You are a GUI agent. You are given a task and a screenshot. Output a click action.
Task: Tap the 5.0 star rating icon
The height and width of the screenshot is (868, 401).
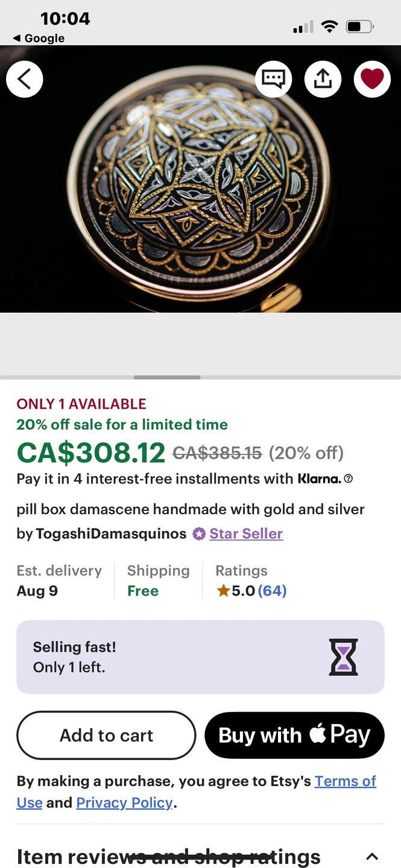click(x=224, y=591)
